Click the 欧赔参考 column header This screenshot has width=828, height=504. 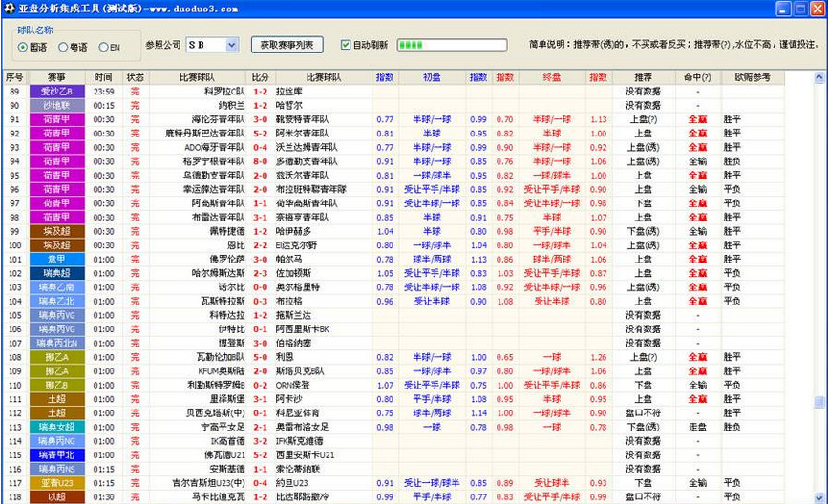pyautogui.click(x=753, y=77)
